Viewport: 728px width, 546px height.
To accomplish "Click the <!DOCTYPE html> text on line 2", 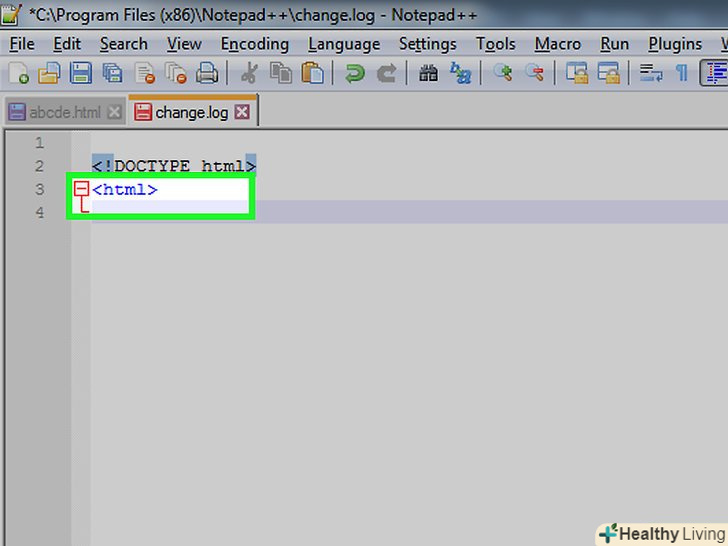I will [174, 166].
